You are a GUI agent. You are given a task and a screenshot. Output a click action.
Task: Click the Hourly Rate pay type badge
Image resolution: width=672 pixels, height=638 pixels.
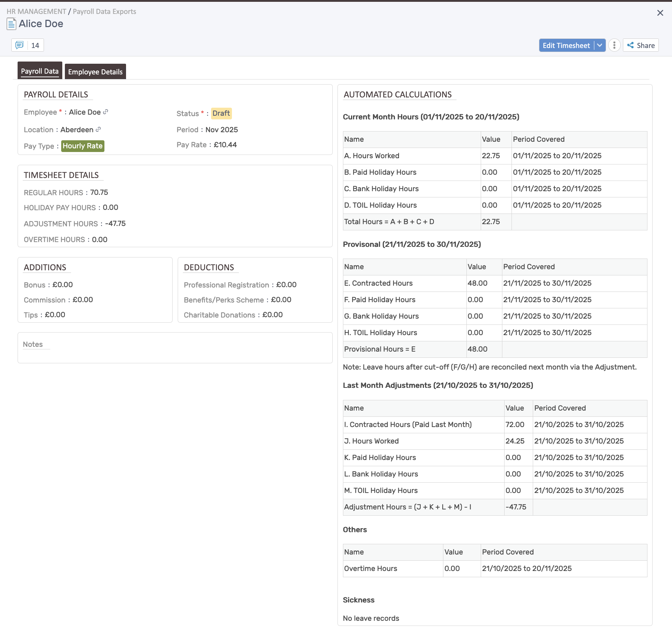pyautogui.click(x=82, y=146)
